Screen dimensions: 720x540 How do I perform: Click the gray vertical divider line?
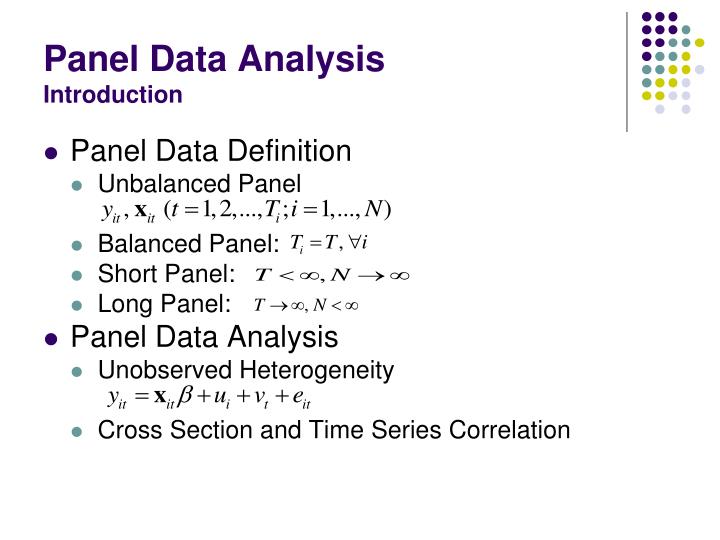627,72
